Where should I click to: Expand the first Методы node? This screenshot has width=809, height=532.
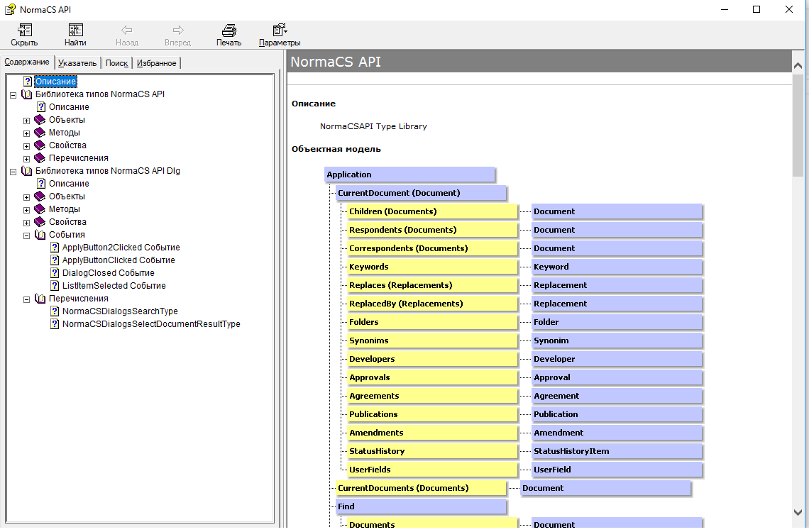[x=27, y=133]
